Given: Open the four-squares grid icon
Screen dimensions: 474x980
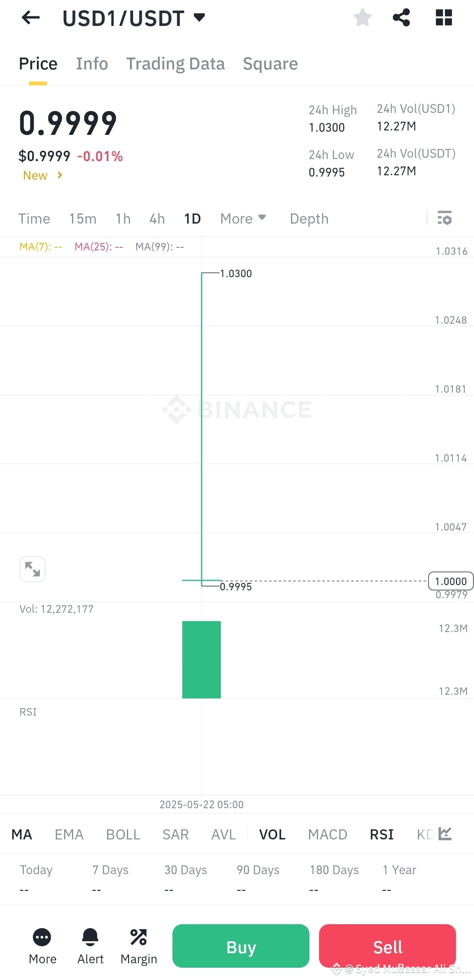Looking at the screenshot, I should [x=444, y=18].
